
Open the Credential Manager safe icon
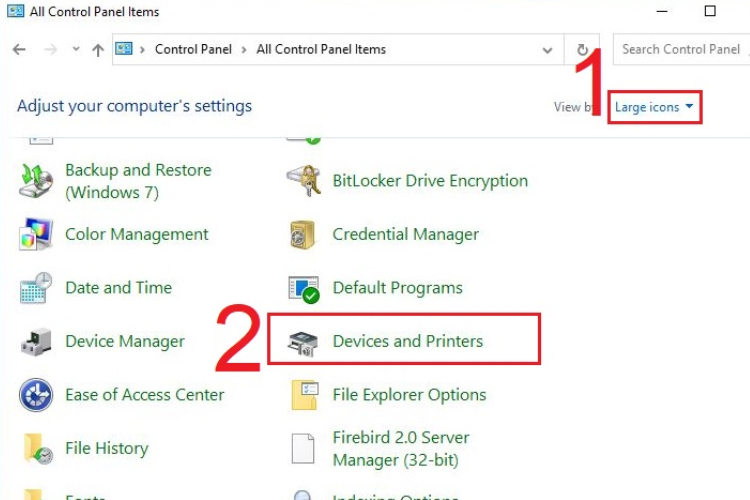tap(303, 235)
